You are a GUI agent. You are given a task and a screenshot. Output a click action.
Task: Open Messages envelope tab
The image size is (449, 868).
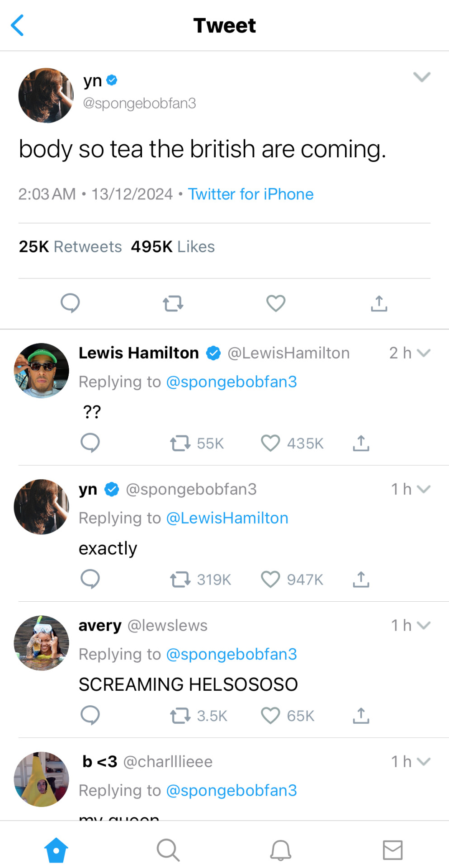click(392, 850)
